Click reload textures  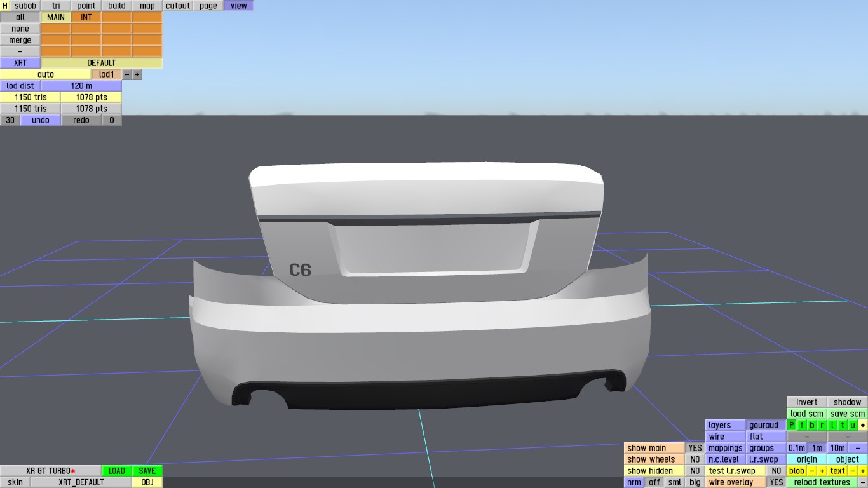[822, 482]
